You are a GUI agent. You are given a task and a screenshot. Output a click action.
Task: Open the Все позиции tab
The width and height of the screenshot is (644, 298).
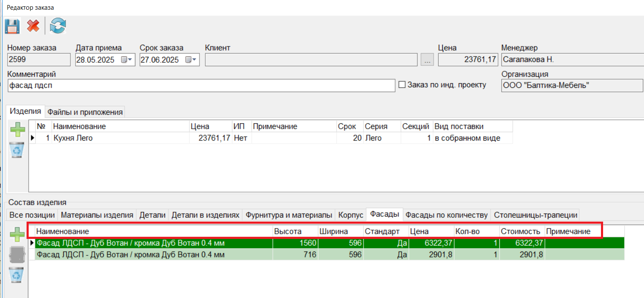(x=32, y=215)
